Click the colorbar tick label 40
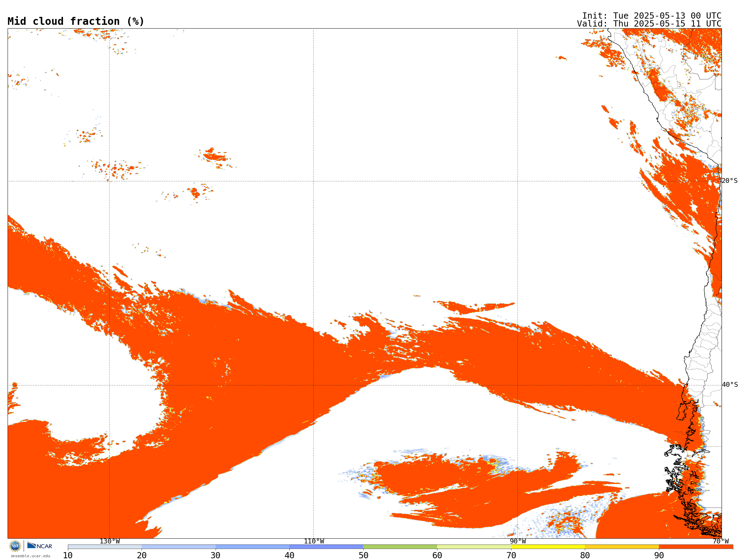The image size is (744, 560). point(289,556)
